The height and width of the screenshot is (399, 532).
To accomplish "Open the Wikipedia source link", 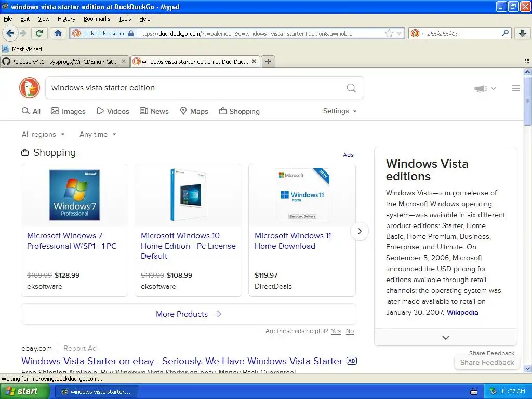I will point(462,312).
